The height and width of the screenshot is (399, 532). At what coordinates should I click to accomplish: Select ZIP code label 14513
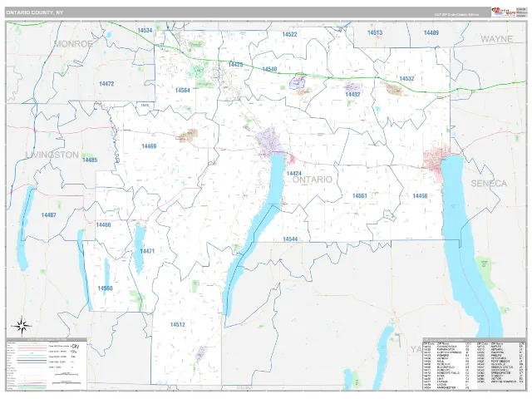[x=375, y=32]
